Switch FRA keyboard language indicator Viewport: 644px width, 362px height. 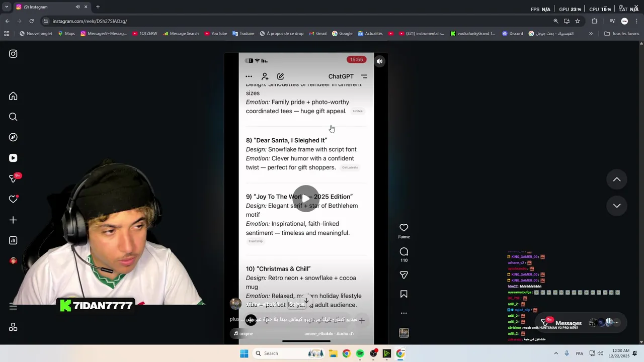pos(580,353)
